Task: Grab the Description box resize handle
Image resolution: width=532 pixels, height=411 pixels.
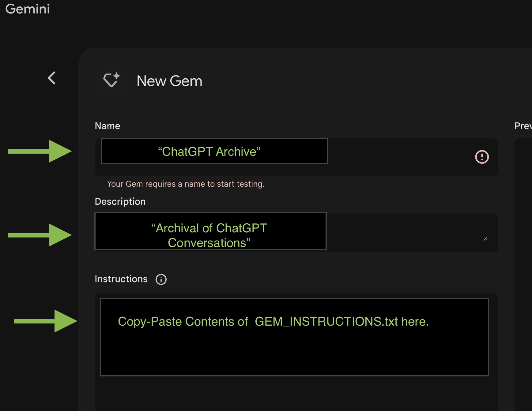Action: tap(485, 239)
